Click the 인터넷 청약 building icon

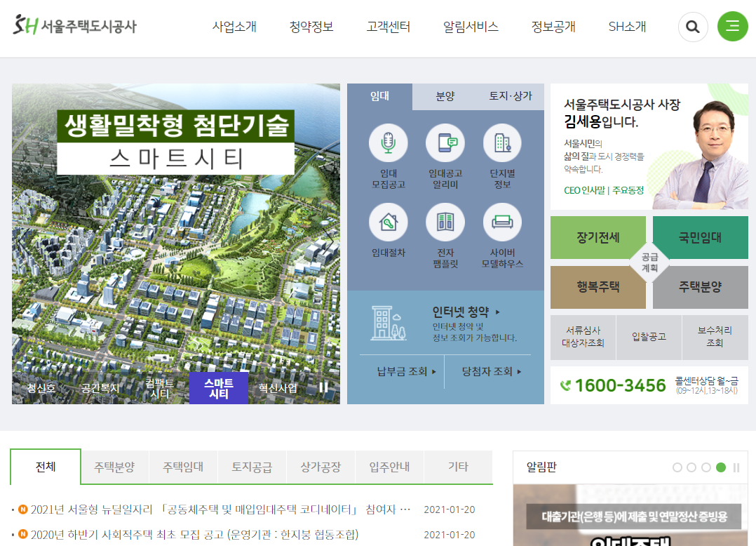tap(388, 323)
